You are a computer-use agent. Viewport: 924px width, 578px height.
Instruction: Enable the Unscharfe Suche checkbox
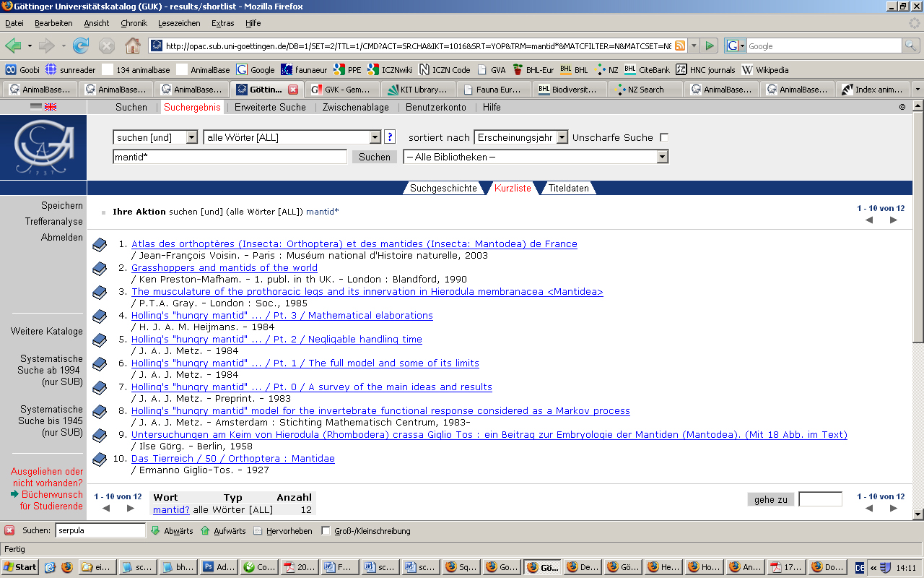664,137
